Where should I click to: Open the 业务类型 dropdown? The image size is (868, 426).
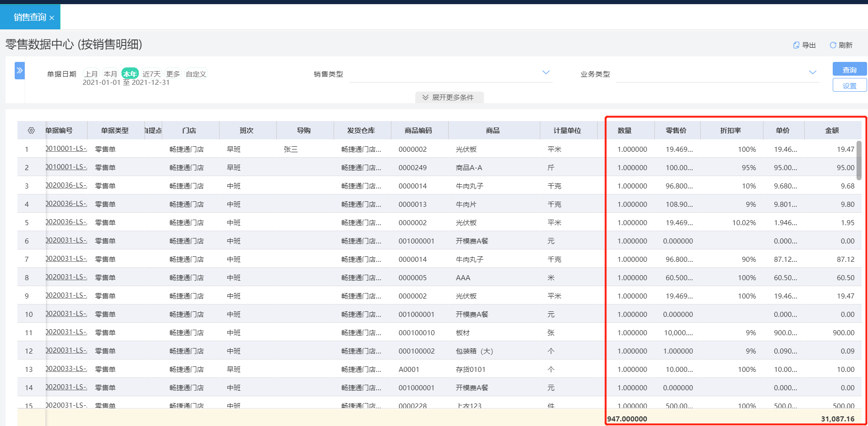click(718, 74)
